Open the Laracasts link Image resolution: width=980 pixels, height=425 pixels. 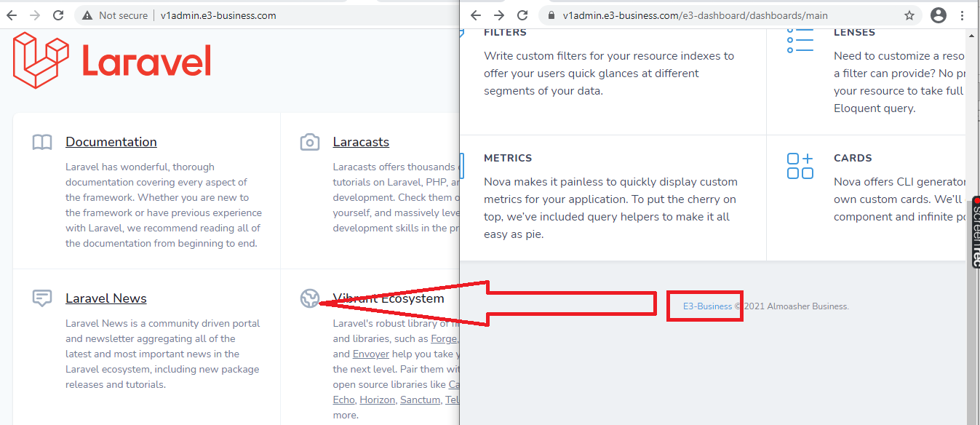[x=361, y=142]
